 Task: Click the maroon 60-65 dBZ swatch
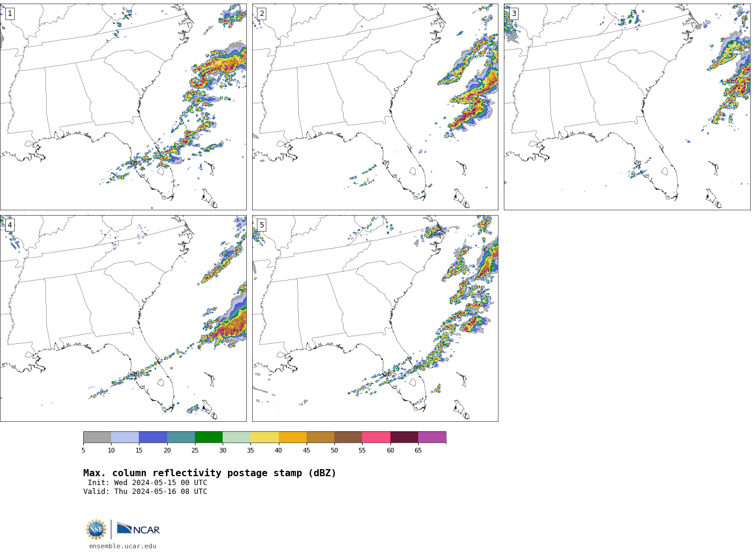pos(404,437)
